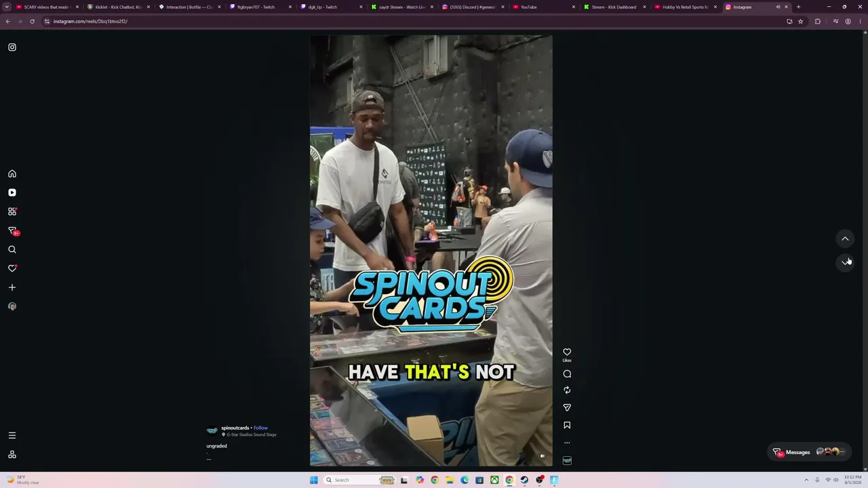Image resolution: width=868 pixels, height=488 pixels.
Task: Open the clock and date flyout
Action: (x=852, y=480)
